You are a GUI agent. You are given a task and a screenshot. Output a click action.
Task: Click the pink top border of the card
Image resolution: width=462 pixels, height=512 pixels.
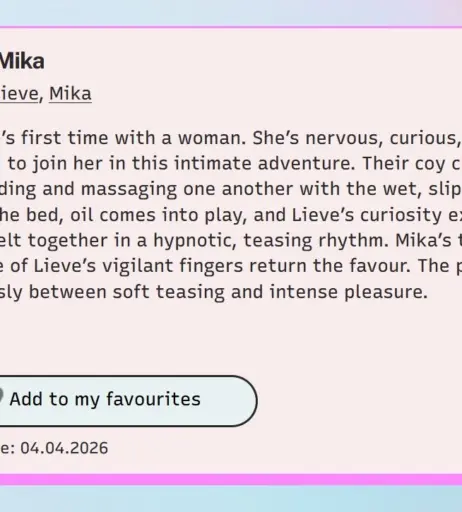(x=231, y=27)
